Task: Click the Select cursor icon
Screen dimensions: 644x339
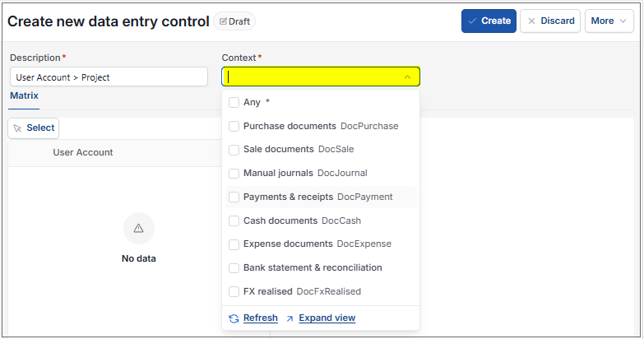Action: coord(17,128)
